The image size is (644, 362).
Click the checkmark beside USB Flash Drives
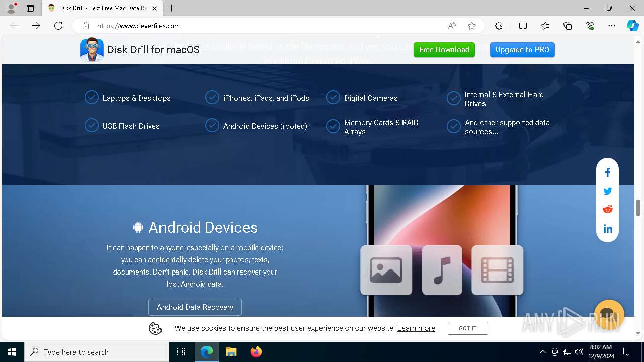click(x=92, y=126)
